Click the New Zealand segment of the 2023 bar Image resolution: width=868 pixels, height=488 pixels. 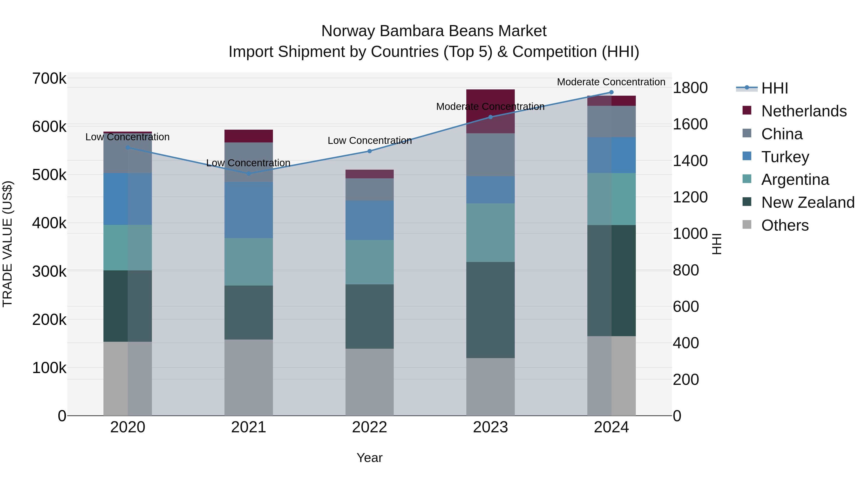tap(491, 310)
